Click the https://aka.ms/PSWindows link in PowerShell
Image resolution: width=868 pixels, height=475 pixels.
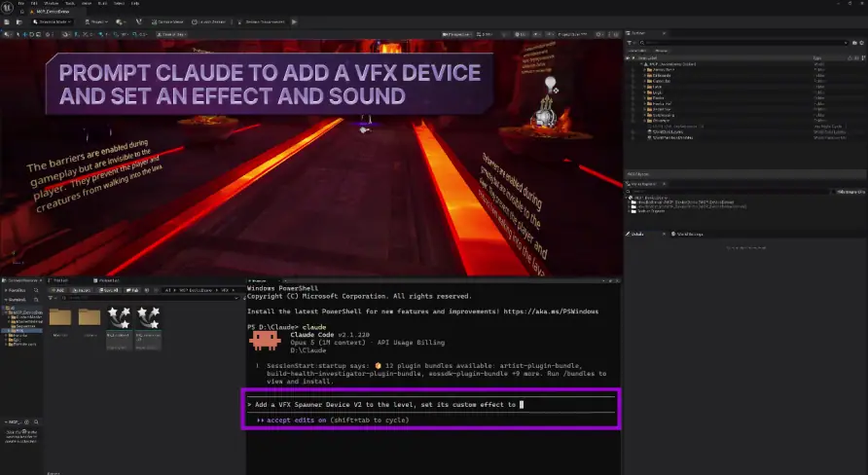point(551,311)
